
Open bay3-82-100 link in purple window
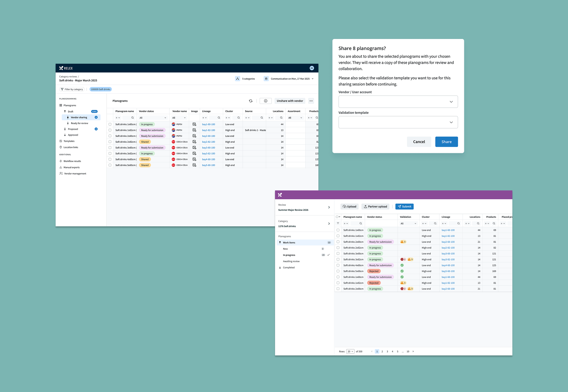click(x=448, y=260)
